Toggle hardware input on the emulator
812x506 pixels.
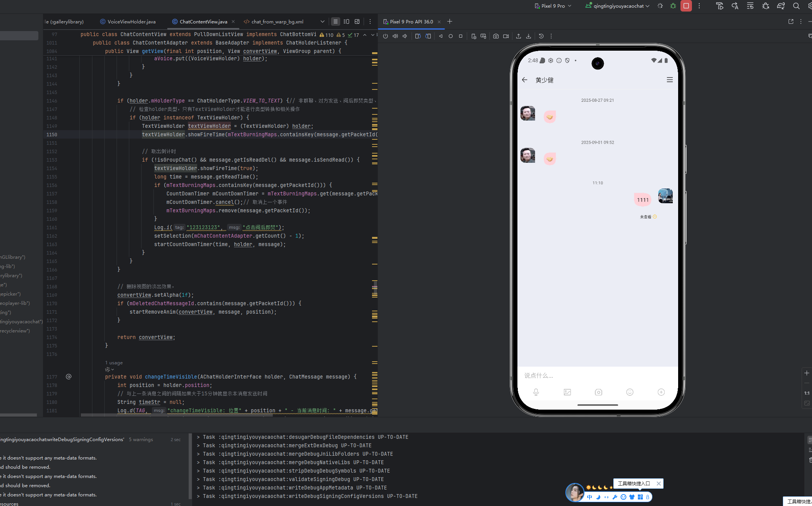tap(483, 36)
